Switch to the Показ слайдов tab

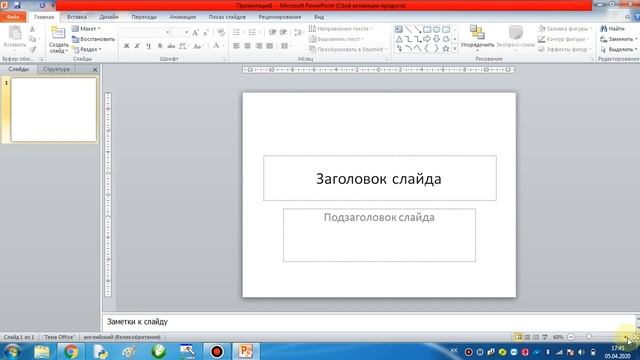pos(227,17)
